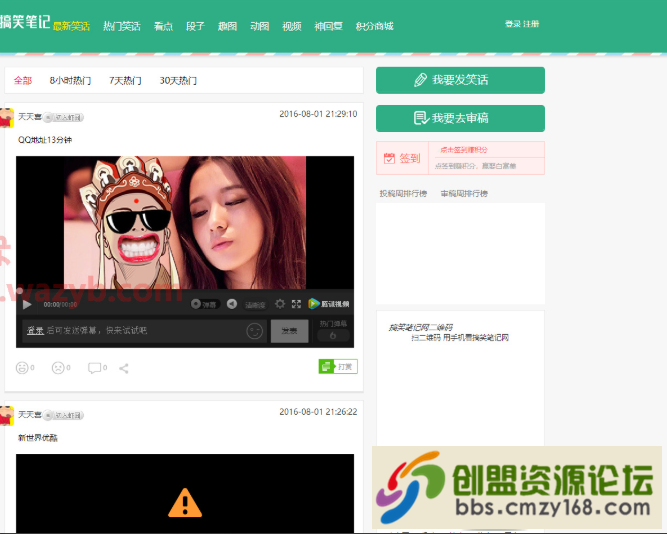This screenshot has width=667, height=534.
Task: Focus the danmaku comment input field
Action: (x=144, y=331)
